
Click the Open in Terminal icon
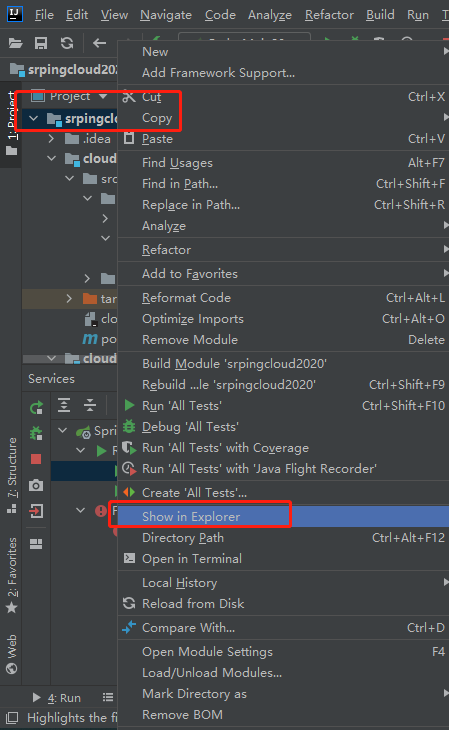(x=129, y=558)
